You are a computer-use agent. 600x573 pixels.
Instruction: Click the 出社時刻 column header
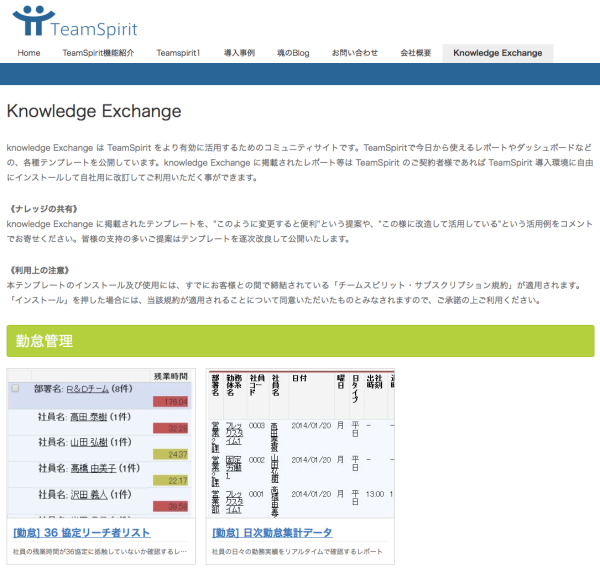coord(375,382)
